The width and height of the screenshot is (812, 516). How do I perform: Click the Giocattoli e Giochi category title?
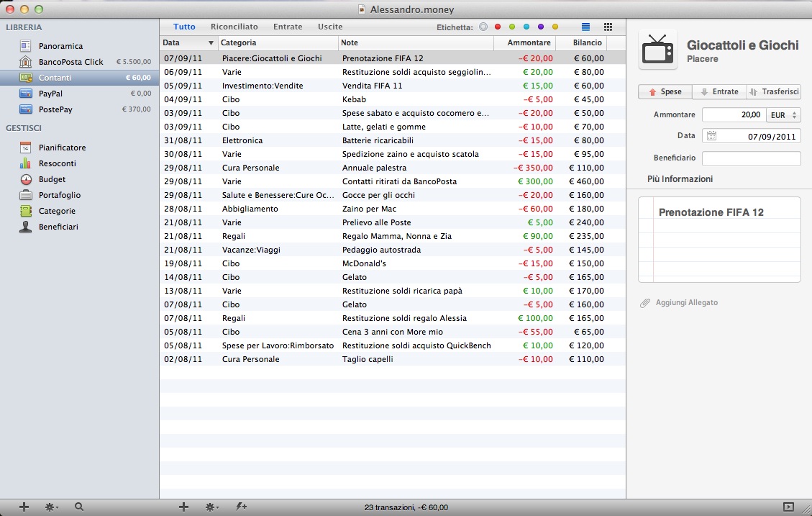[743, 45]
